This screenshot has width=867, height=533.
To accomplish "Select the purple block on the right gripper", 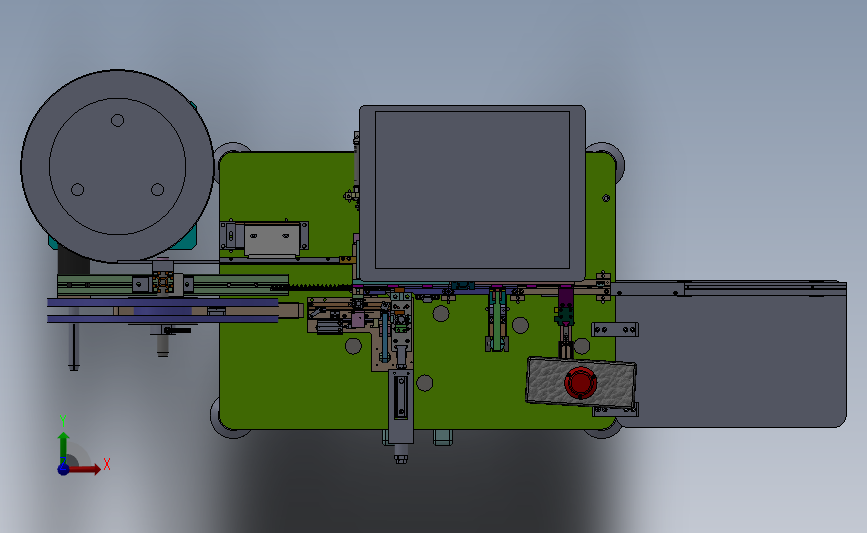I will tap(566, 297).
